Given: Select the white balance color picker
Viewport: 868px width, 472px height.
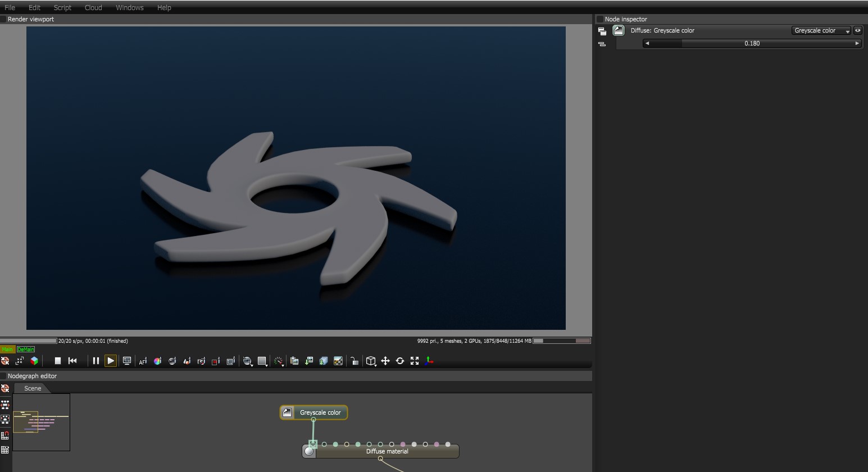Looking at the screenshot, I should [x=157, y=361].
